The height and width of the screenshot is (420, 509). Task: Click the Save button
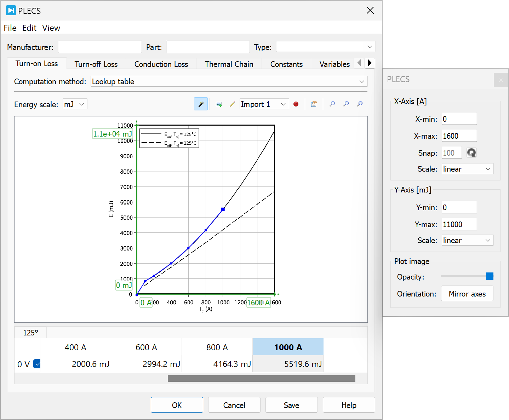[291, 405]
